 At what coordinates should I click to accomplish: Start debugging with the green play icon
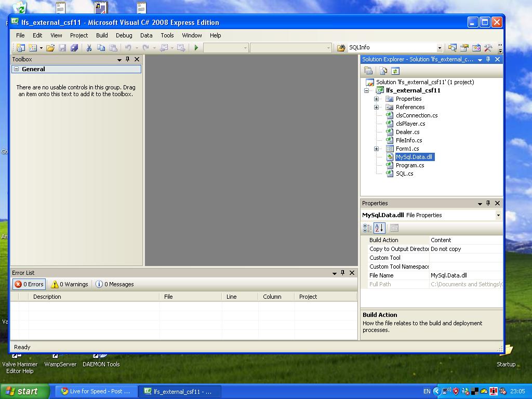click(x=196, y=48)
